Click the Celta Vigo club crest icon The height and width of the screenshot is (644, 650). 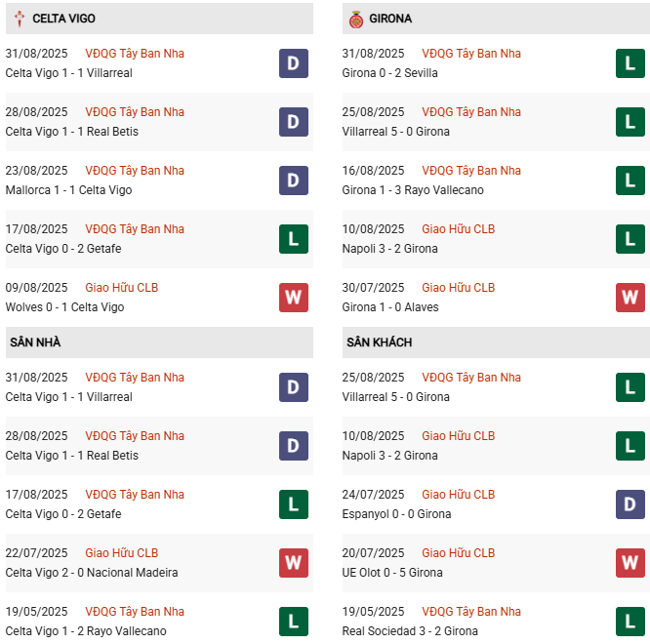coord(18,19)
